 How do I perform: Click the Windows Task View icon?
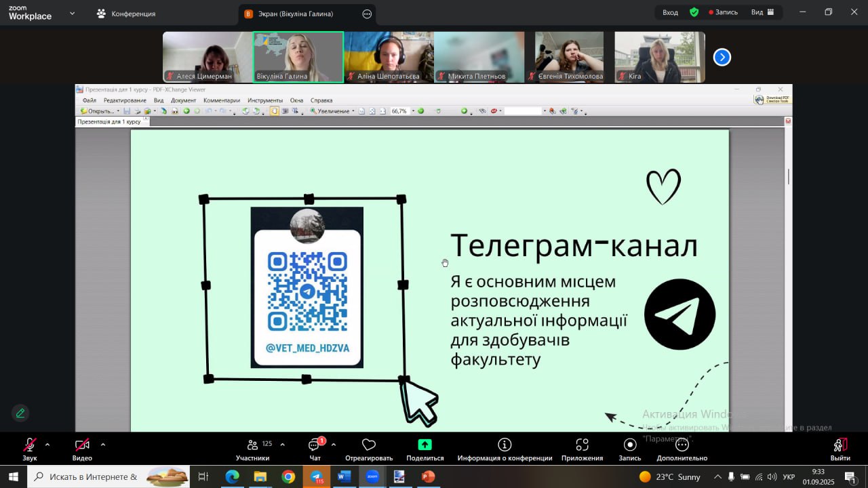point(203,476)
